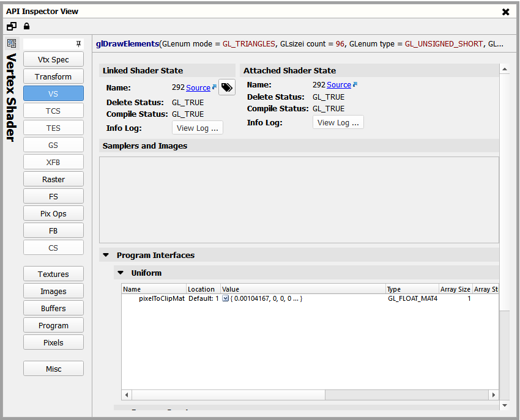Switch to the CS stage
The image size is (520, 420).
pyautogui.click(x=53, y=248)
